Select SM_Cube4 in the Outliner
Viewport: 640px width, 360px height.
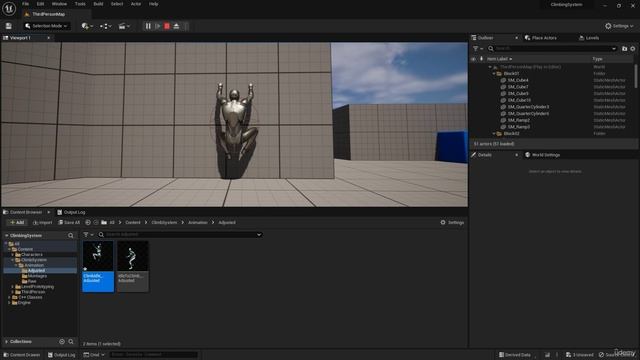coord(518,80)
